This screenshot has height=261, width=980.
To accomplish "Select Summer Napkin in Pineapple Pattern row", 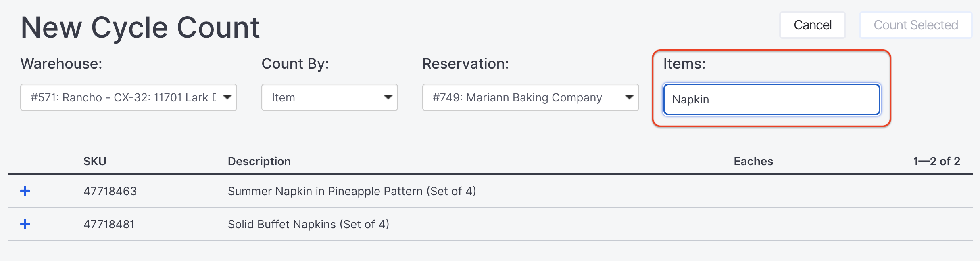I will point(352,191).
